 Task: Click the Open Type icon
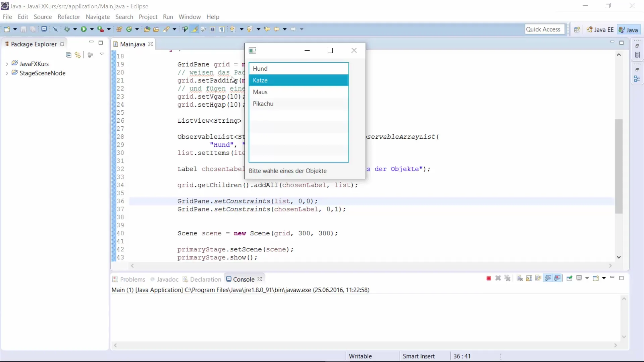147,29
